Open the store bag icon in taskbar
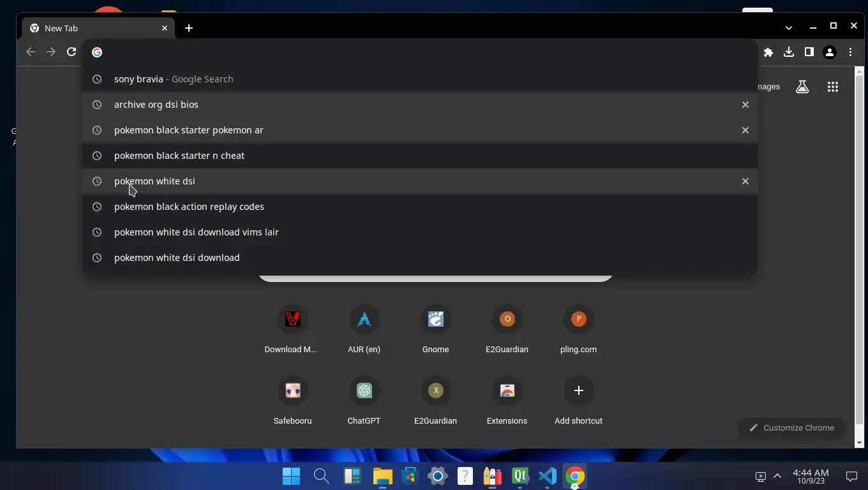868x490 pixels. point(410,476)
